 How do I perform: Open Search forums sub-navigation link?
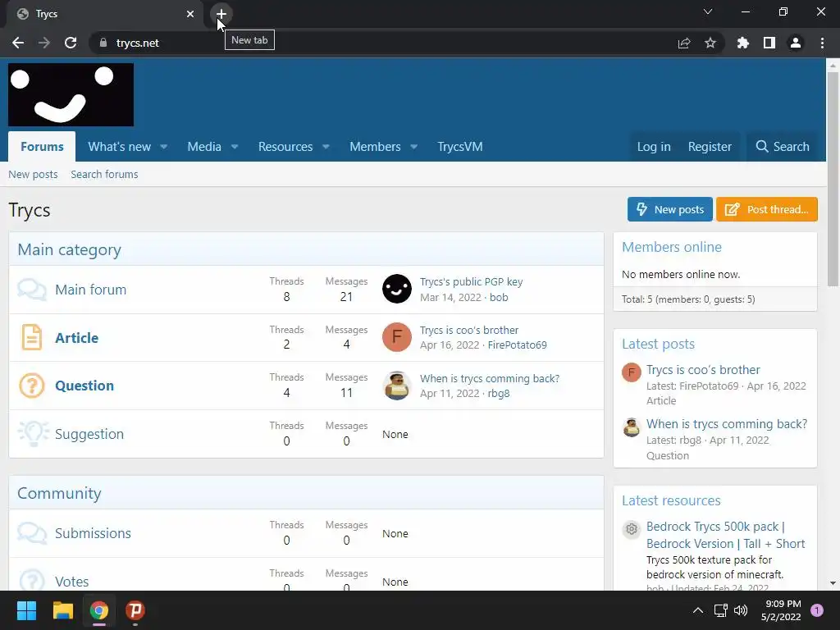(x=104, y=174)
